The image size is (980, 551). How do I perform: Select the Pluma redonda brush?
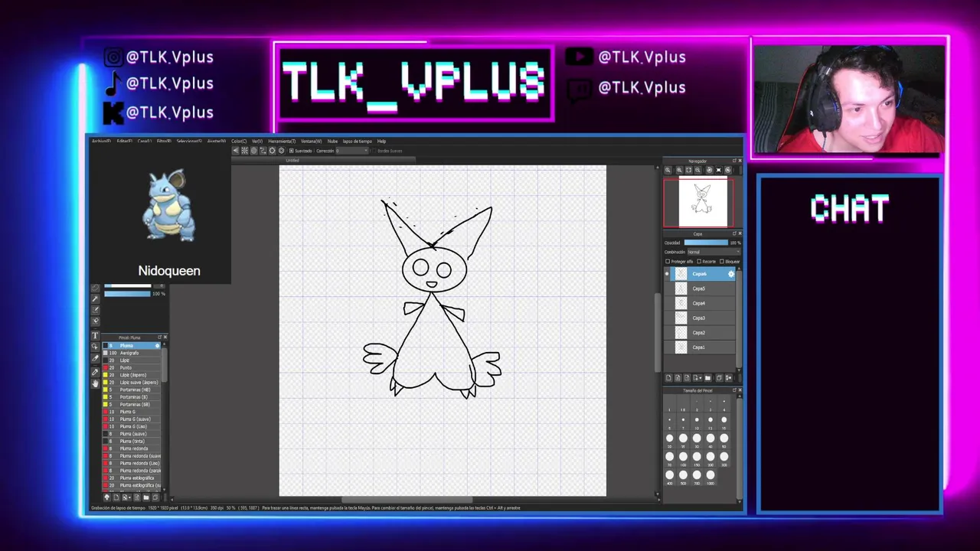[131, 448]
